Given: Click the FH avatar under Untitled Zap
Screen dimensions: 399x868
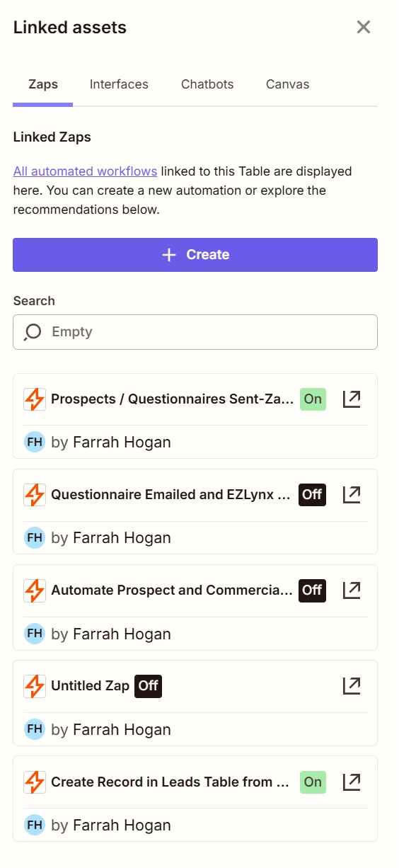Looking at the screenshot, I should (x=35, y=729).
